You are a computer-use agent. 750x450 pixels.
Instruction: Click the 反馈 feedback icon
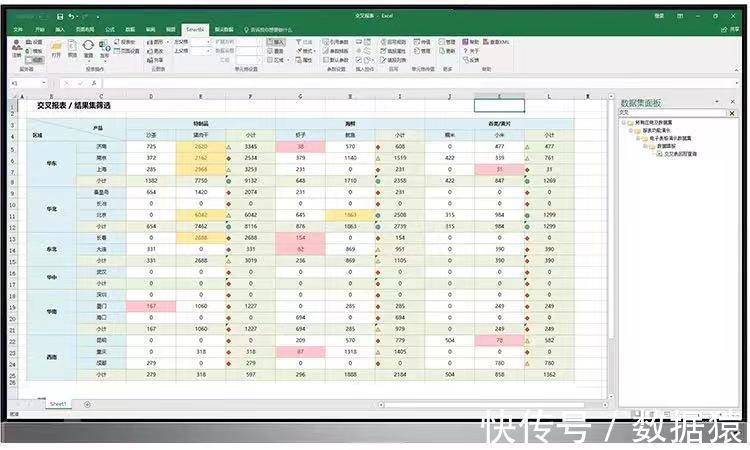tap(465, 60)
